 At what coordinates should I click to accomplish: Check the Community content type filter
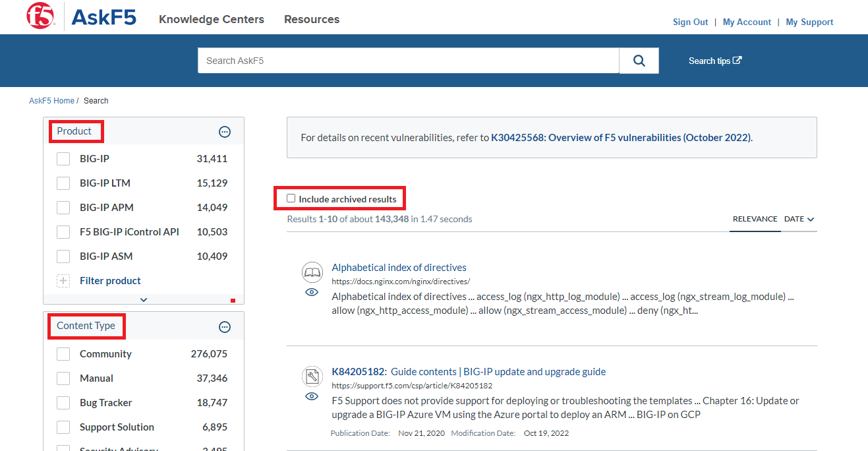[63, 354]
